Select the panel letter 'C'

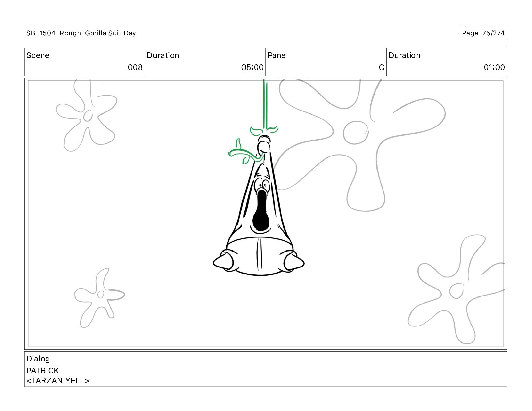coord(381,67)
